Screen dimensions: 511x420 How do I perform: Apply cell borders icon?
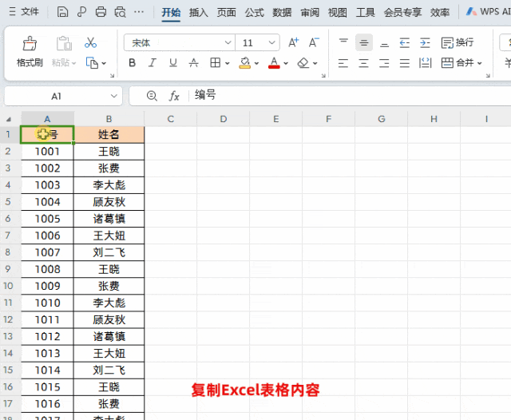pos(215,62)
